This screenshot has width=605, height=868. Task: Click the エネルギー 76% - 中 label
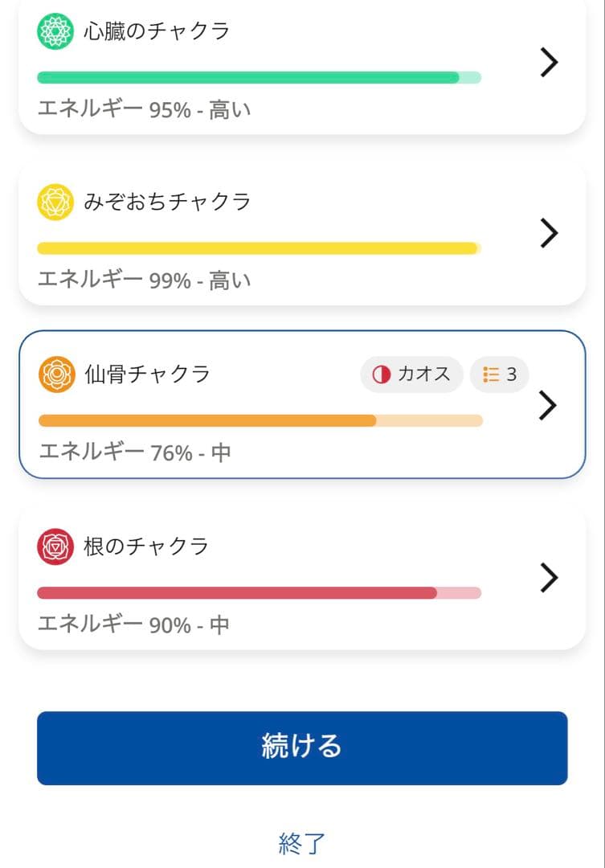(x=135, y=452)
